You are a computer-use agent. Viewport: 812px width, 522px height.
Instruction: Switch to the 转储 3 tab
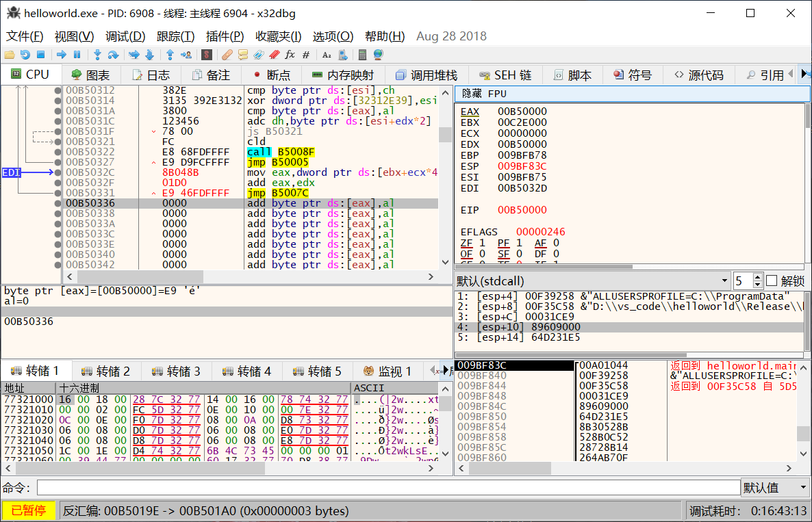(176, 371)
